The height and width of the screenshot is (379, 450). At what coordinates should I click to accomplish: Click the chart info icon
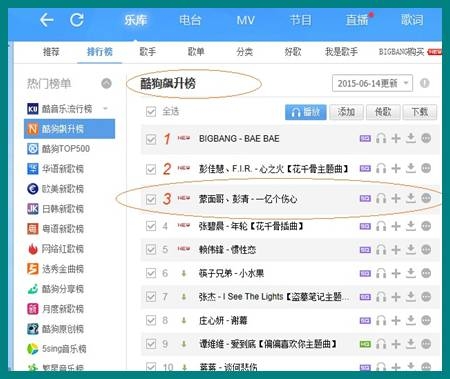[x=425, y=83]
